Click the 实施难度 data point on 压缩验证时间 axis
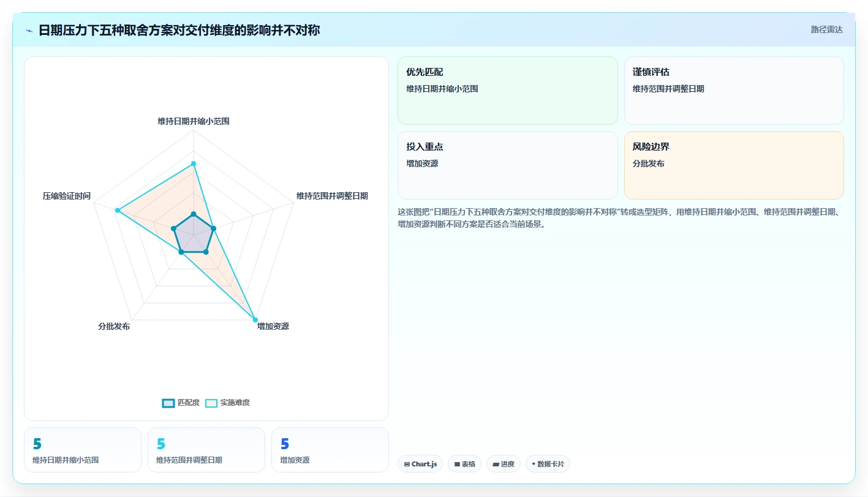Screen dimensions: 868x497 coord(118,211)
